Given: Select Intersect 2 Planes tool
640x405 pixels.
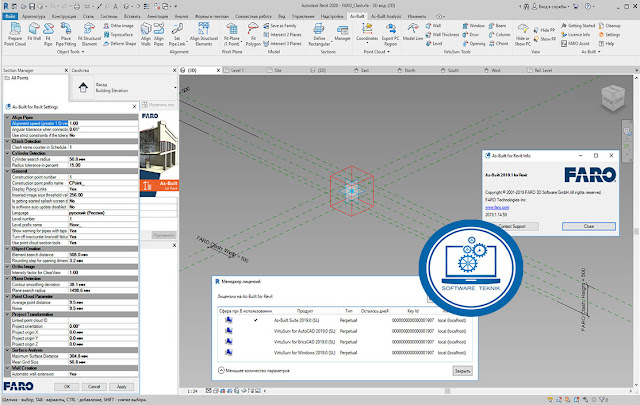Looking at the screenshot, I should (x=282, y=35).
